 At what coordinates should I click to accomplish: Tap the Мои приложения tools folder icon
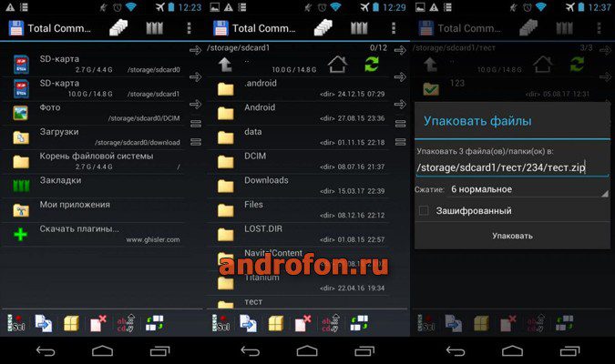point(21,210)
